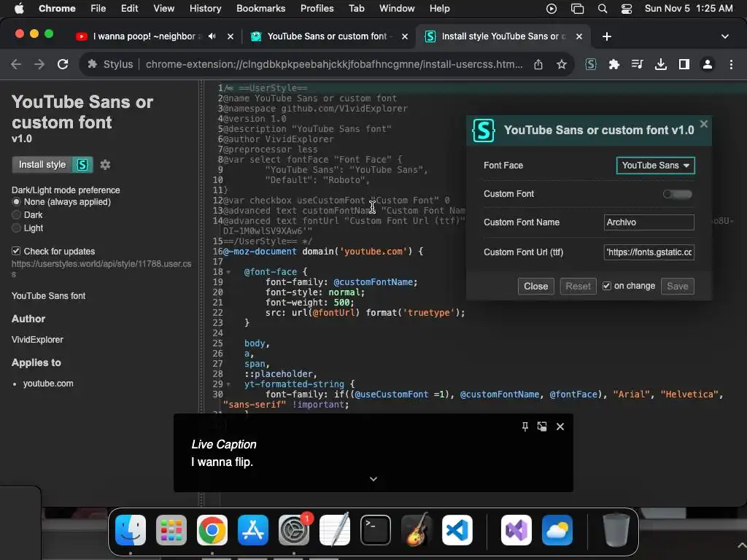Go forward with the forward arrow
The height and width of the screenshot is (560, 747).
(39, 64)
